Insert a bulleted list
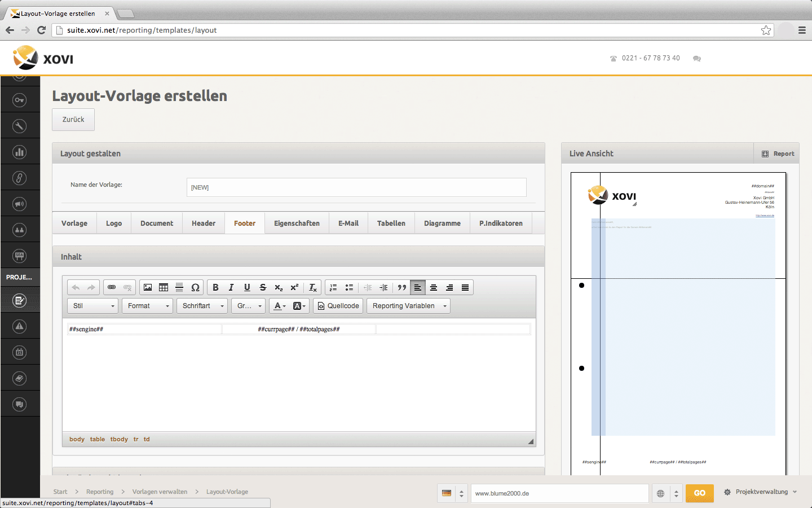 (349, 287)
